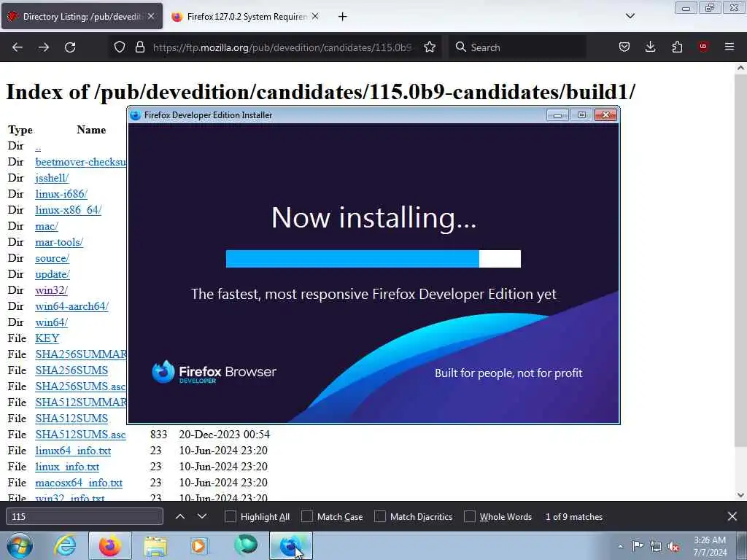This screenshot has width=747, height=560.
Task: Open the jsshell/ directory link
Action: 52,178
